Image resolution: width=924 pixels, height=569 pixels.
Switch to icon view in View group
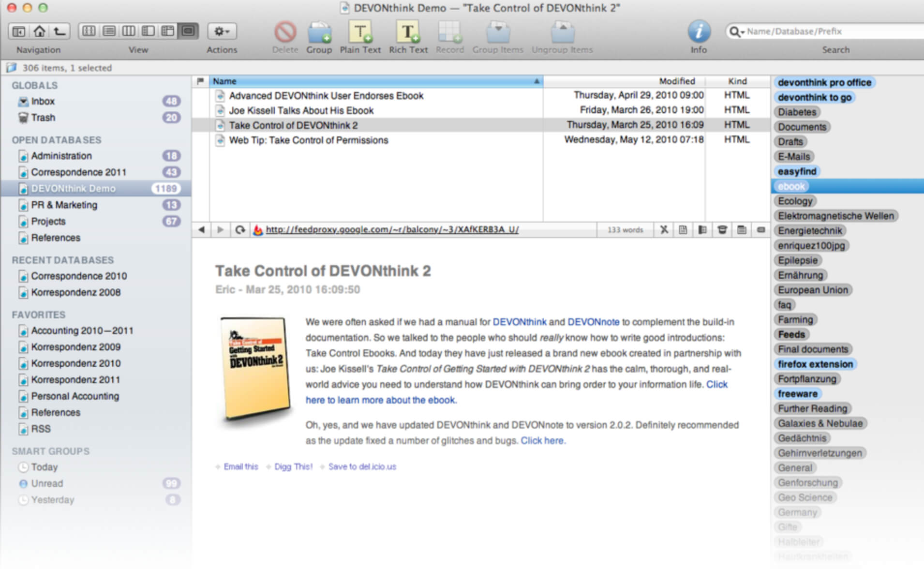point(89,31)
